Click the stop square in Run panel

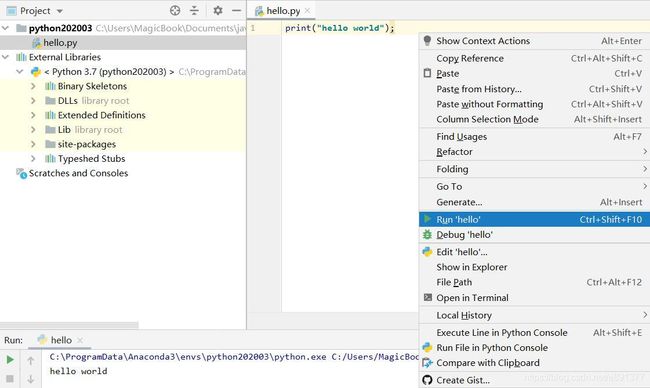point(10,379)
